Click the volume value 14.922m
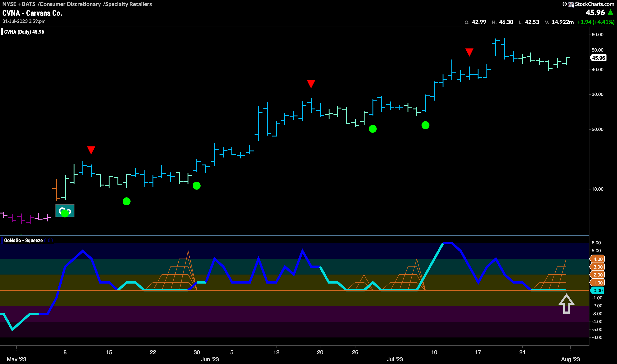Screen dimensions: 617x364 pos(563,22)
